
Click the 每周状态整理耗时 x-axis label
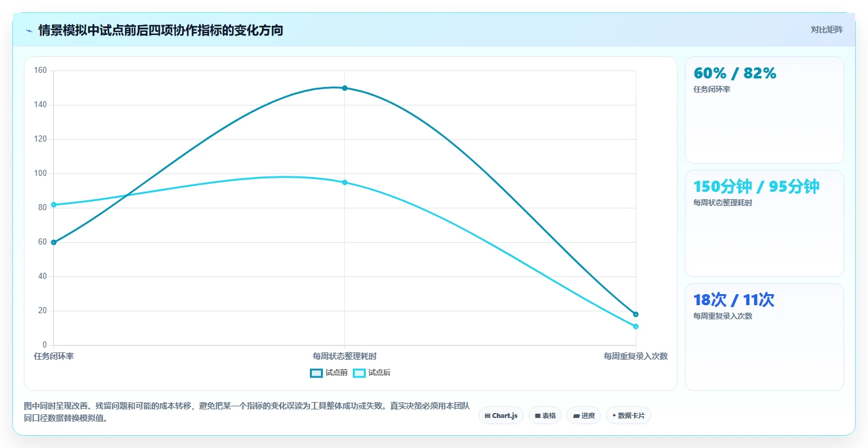click(x=345, y=356)
